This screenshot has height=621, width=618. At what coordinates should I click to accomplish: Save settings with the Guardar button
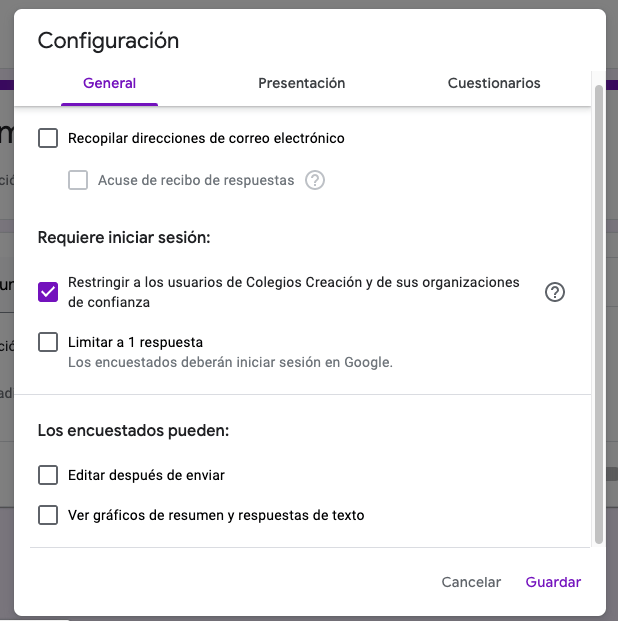click(553, 582)
